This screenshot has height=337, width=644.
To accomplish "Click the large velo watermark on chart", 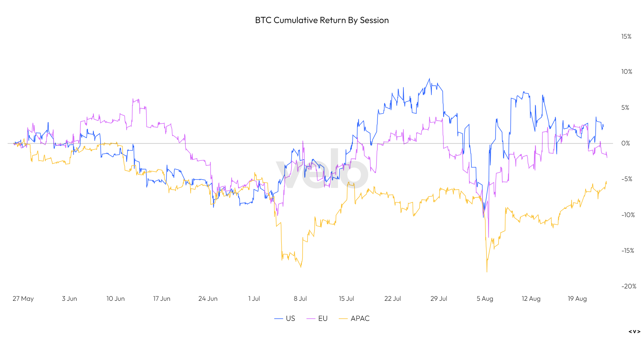I will pyautogui.click(x=322, y=168).
